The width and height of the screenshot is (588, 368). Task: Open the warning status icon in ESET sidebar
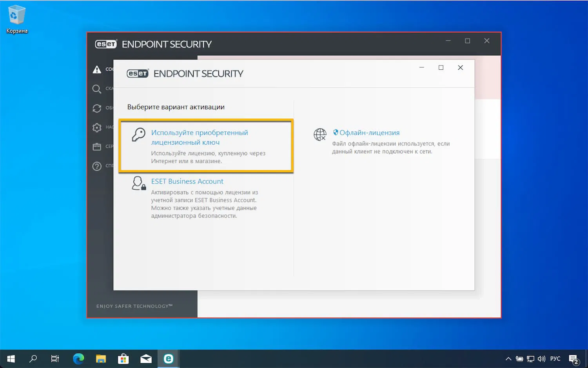(97, 69)
